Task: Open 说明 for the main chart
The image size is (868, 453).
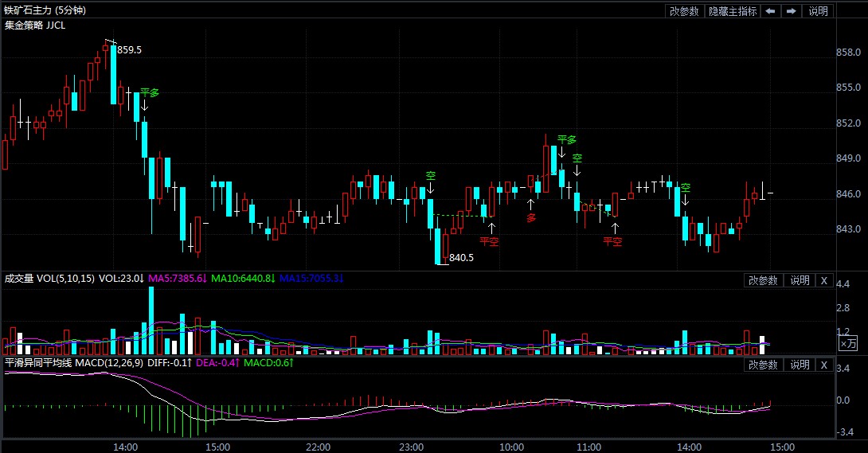Action: tap(818, 11)
